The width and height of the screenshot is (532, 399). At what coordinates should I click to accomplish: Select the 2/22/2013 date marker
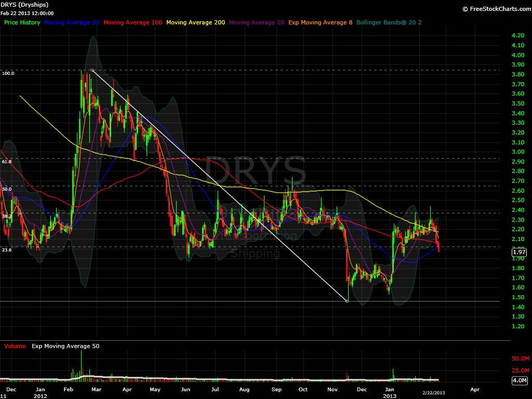pos(434,393)
